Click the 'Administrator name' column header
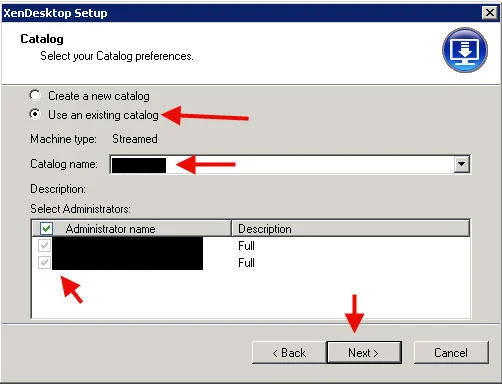The image size is (502, 384). (131, 229)
